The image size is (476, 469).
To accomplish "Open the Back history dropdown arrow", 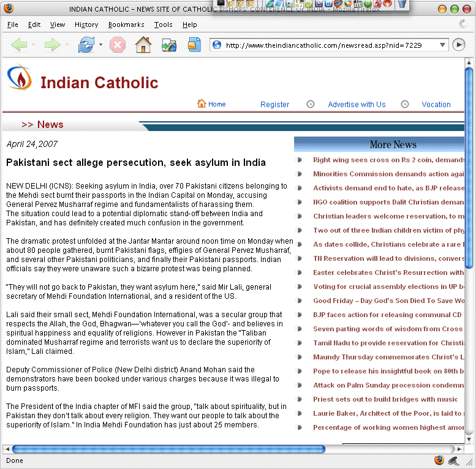I will tap(34, 45).
